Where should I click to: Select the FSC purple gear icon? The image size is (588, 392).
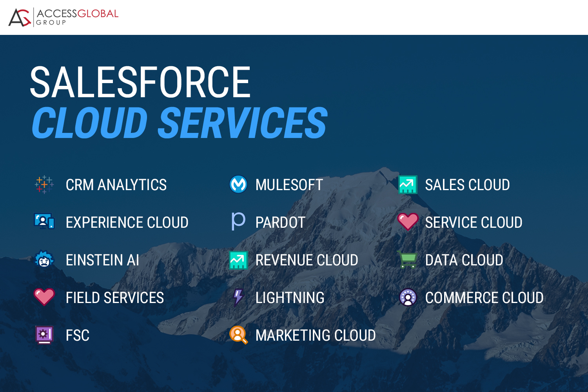tap(44, 335)
